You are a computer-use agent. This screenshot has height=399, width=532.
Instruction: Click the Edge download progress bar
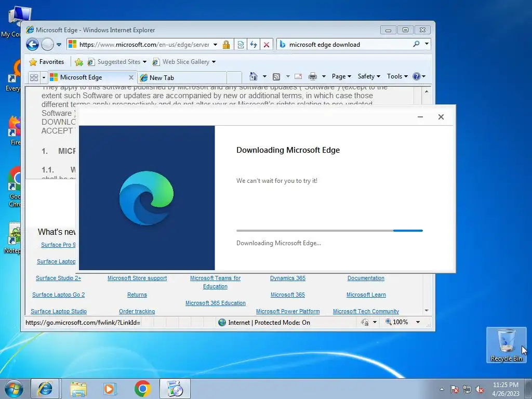(x=329, y=231)
